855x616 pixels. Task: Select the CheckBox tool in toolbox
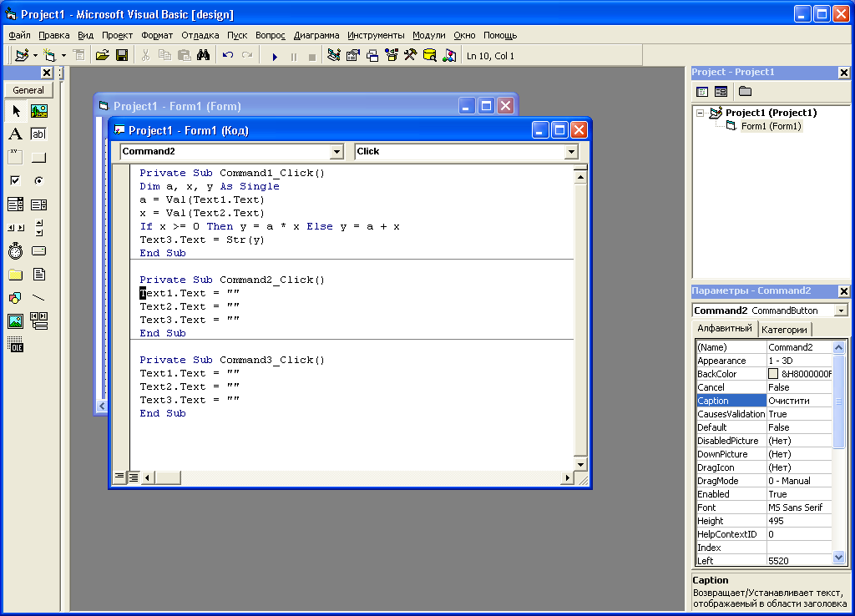point(15,180)
